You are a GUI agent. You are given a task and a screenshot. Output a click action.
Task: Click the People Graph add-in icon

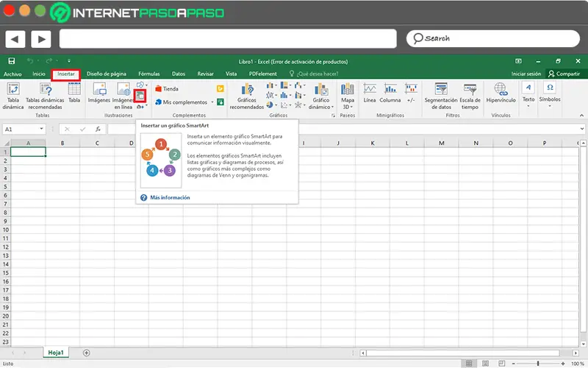[220, 102]
